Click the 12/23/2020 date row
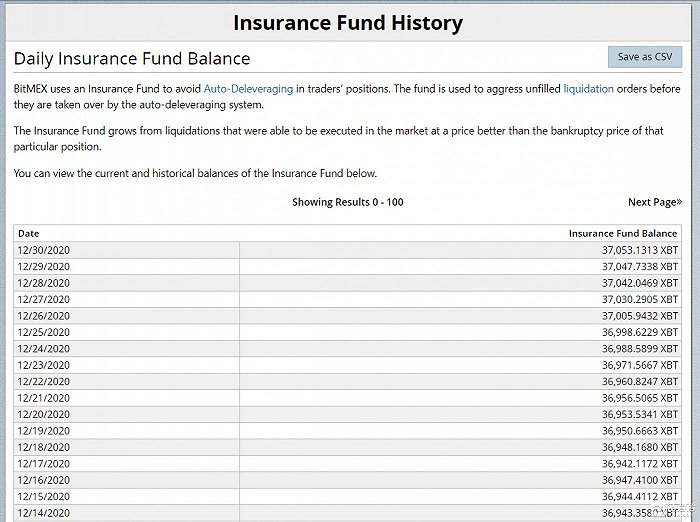This screenshot has width=700, height=522. (43, 365)
